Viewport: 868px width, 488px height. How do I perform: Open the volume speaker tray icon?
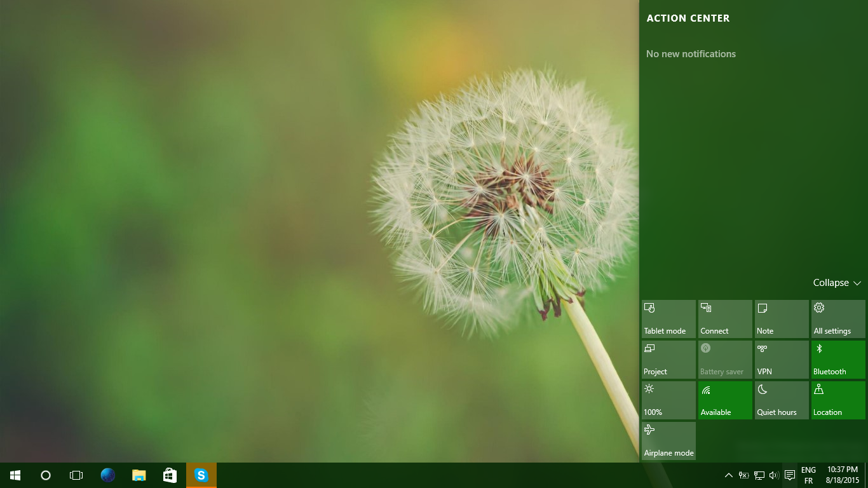point(774,475)
